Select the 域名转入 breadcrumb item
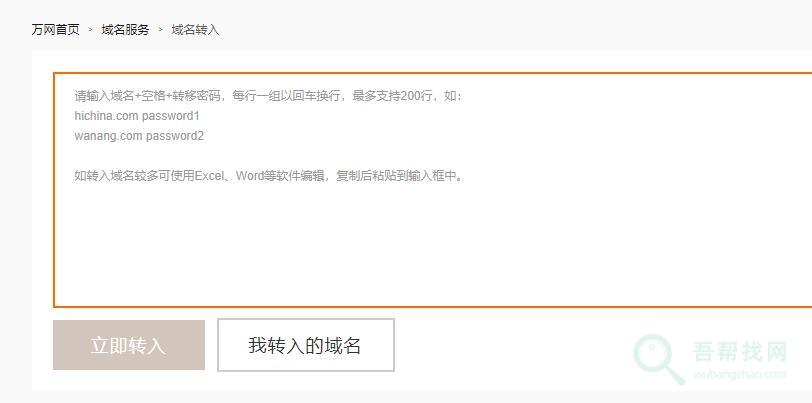The height and width of the screenshot is (403, 812). 195,30
